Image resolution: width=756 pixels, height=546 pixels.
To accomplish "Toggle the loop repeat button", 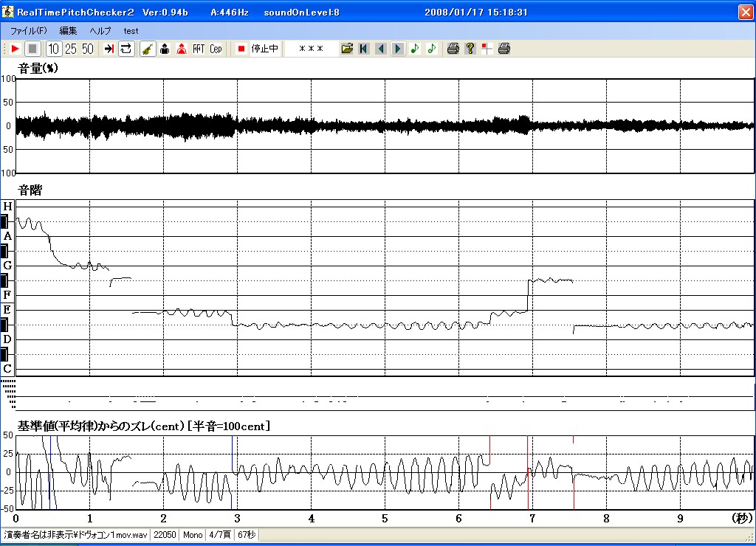I will 126,49.
